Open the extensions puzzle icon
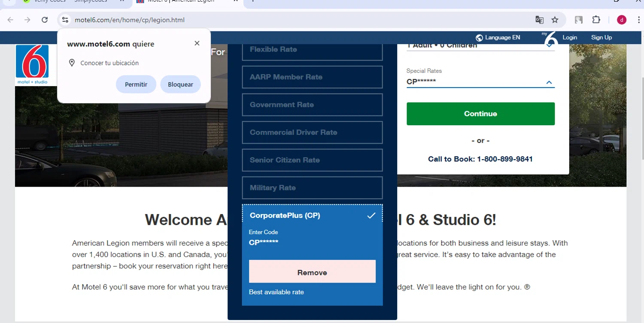 pos(596,20)
